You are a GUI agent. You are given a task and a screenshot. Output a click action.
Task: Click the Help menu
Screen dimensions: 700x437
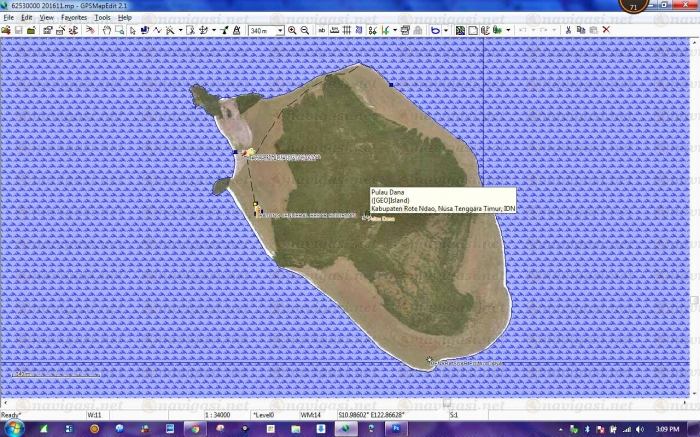[x=125, y=18]
